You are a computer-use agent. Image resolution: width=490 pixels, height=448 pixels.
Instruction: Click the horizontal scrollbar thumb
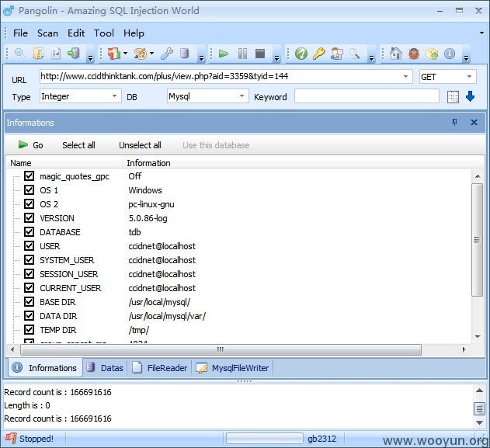[221, 349]
